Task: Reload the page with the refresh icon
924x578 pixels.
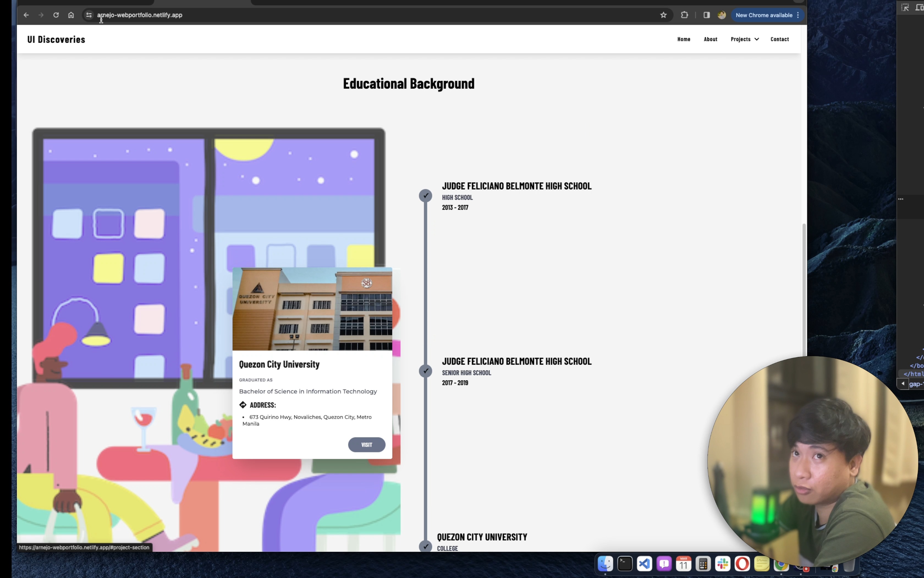Action: [x=56, y=15]
